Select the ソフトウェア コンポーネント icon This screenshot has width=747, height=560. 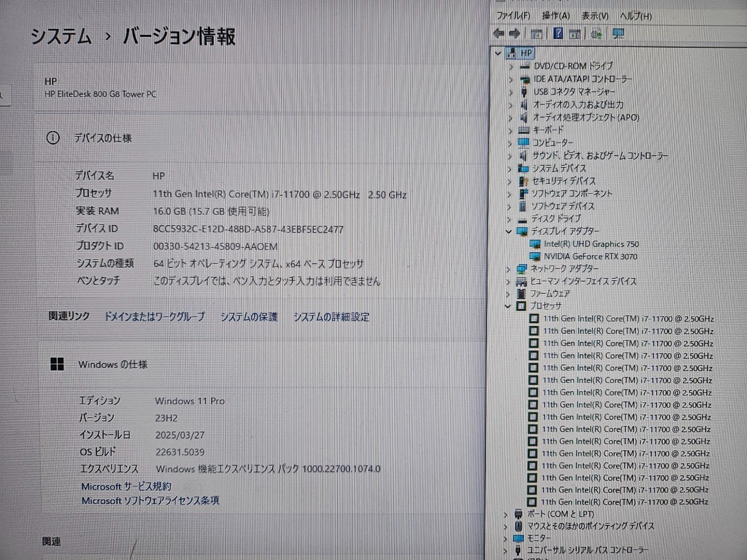pyautogui.click(x=523, y=194)
